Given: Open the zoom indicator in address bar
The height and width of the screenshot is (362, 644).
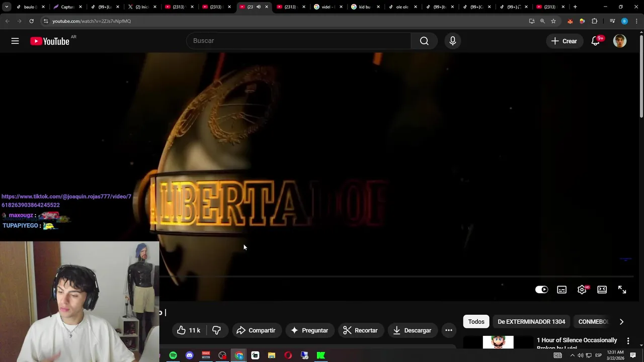Looking at the screenshot, I should (x=542, y=21).
